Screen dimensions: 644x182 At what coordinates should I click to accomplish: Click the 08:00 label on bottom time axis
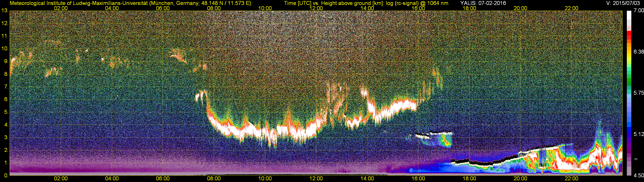click(x=214, y=179)
